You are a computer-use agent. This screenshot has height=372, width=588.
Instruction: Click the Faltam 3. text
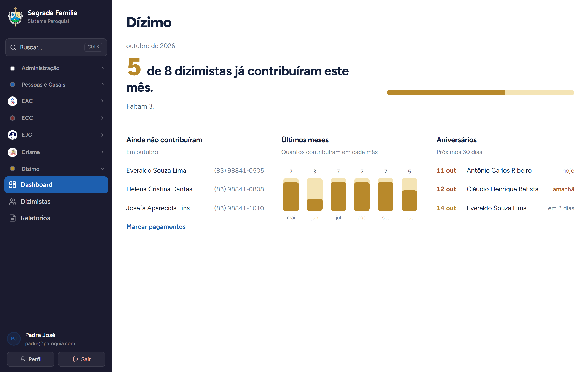click(x=140, y=106)
